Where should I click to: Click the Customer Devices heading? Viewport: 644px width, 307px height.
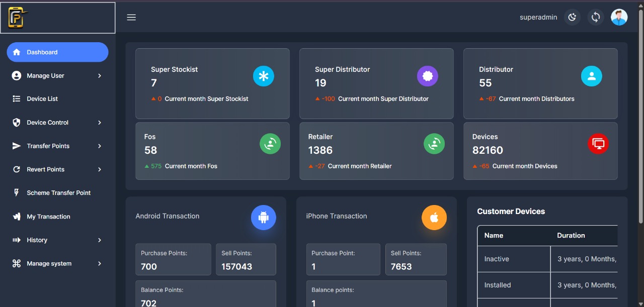point(511,212)
